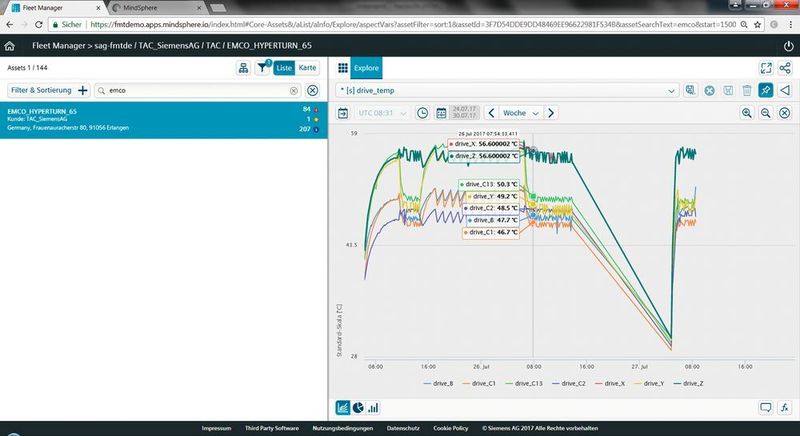Viewport: 800px width, 436px height.
Task: Open the asset hierarchy view icon
Action: (x=243, y=68)
